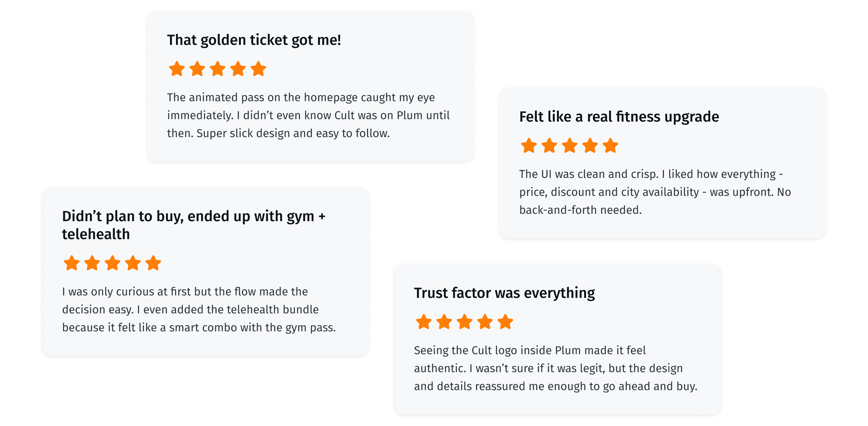Click the animated pass review body text
This screenshot has width=868, height=426.
(x=308, y=115)
